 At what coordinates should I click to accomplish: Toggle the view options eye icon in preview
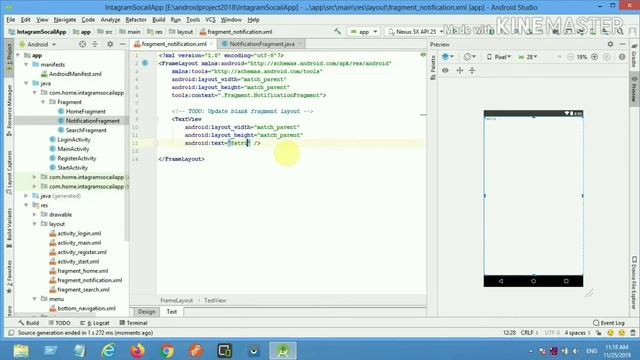(445, 70)
